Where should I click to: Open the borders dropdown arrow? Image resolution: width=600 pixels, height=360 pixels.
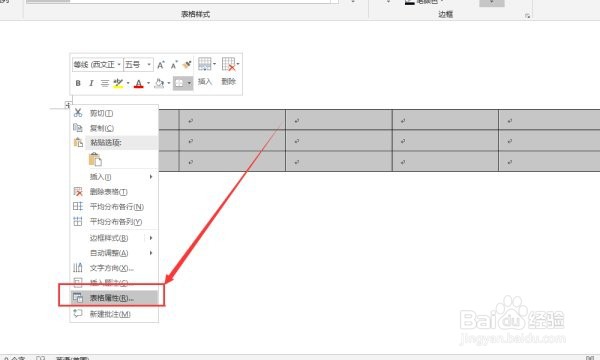tap(189, 83)
